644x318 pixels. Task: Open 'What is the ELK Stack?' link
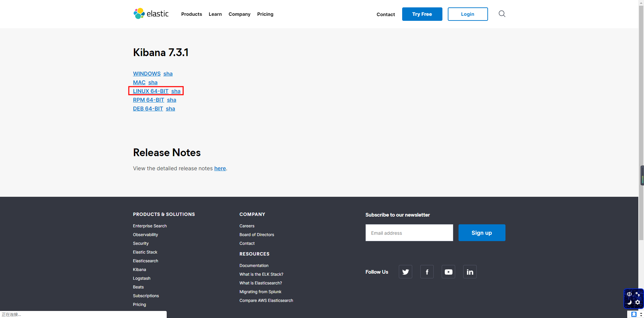point(261,274)
